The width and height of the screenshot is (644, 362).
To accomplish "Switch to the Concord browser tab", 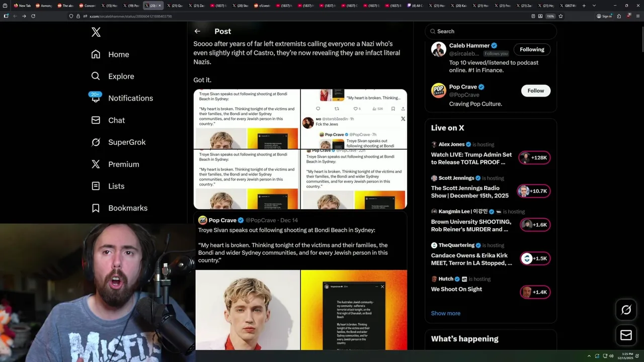I will pos(87,6).
